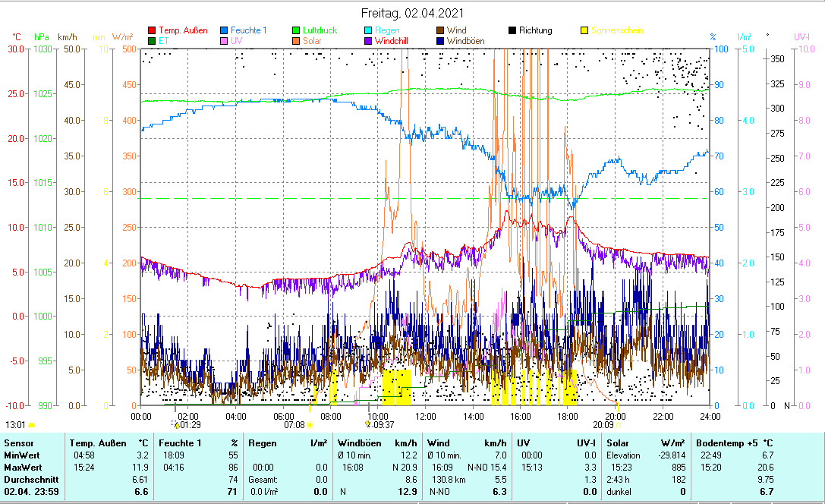Click the navy Windböen legend swatch
This screenshot has height=504, width=825.
tap(440, 41)
